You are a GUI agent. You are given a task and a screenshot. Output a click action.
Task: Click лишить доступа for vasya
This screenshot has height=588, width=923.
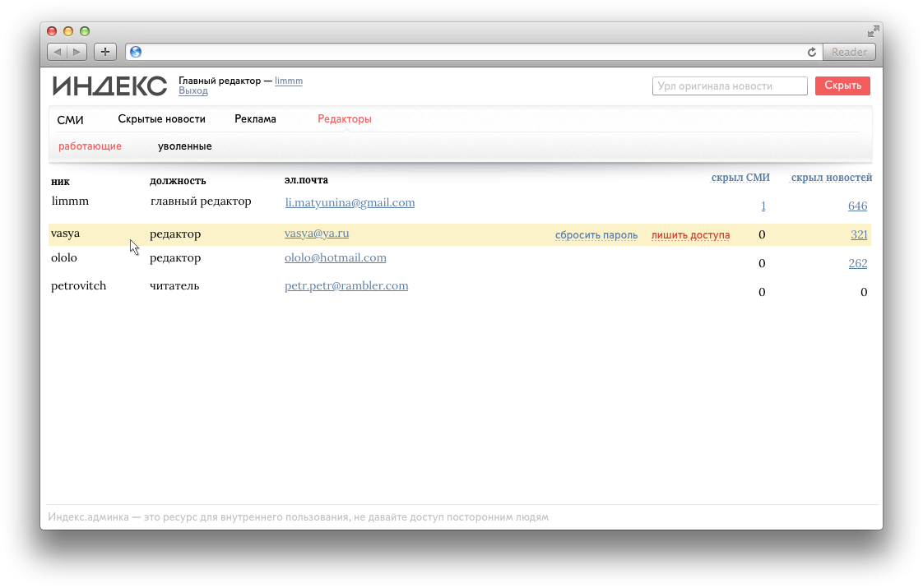690,235
